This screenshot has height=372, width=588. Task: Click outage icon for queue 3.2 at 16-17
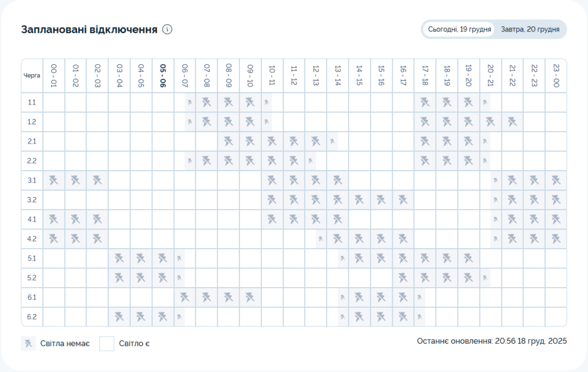403,200
